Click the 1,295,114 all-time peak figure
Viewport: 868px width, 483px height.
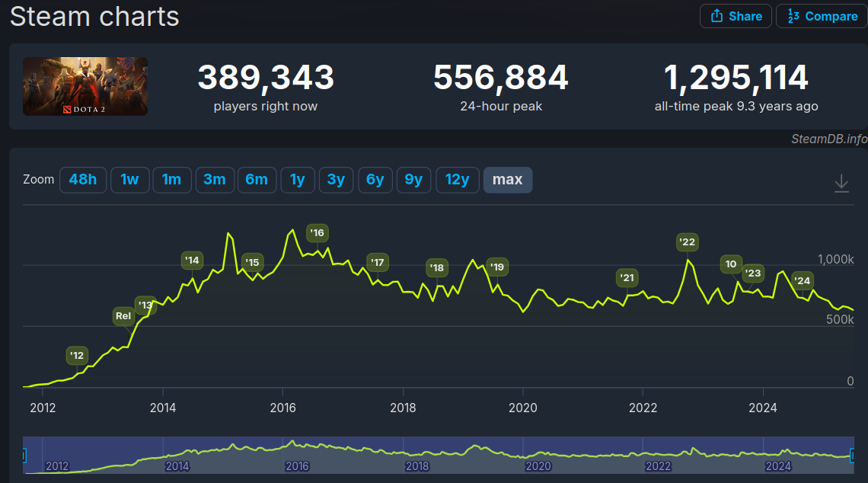(x=736, y=77)
